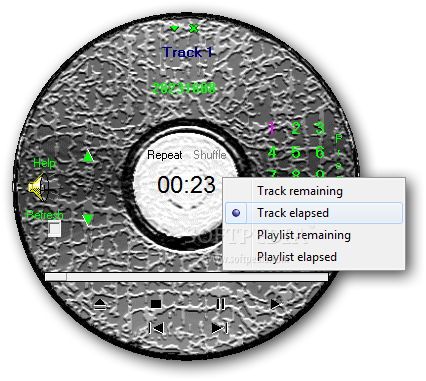This screenshot has height=381, width=426.
Task: Select track number 1
Action: coord(272,128)
